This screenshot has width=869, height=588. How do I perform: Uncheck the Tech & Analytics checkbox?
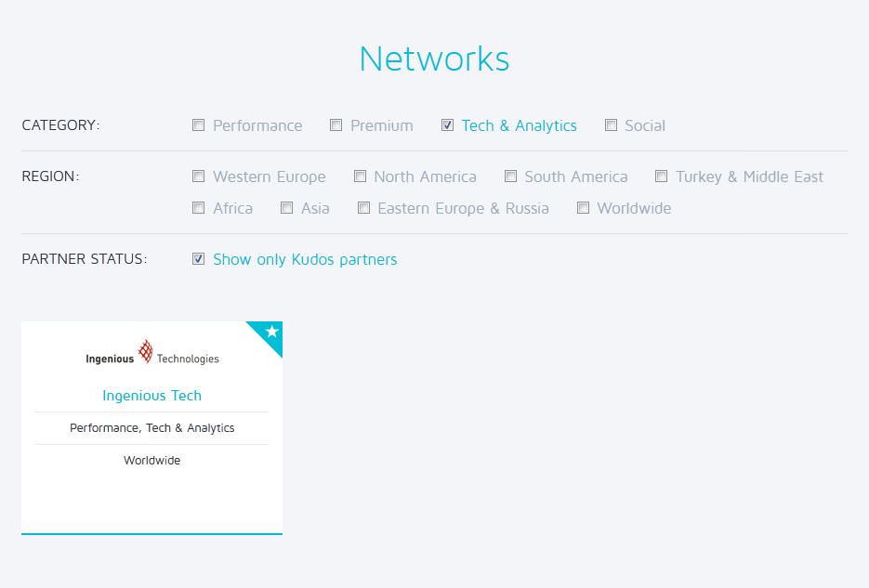tap(447, 125)
